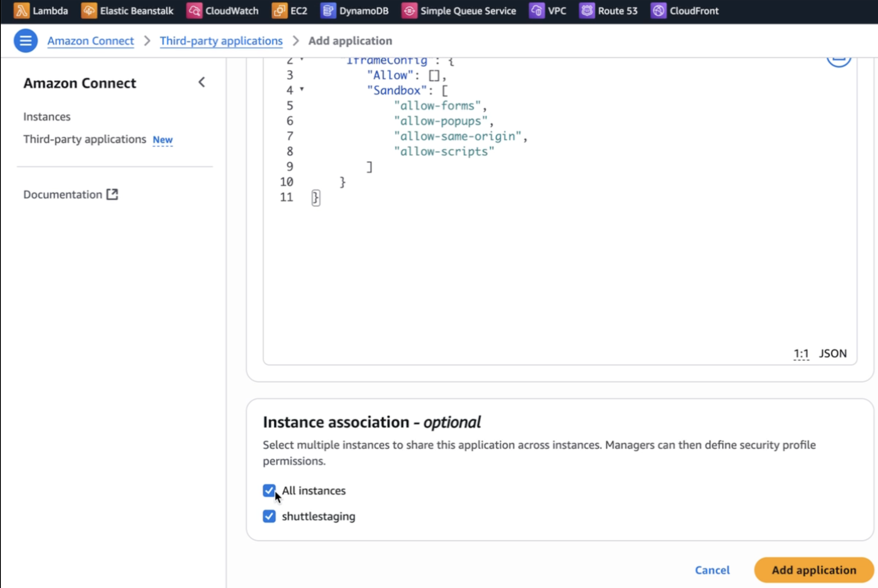Image resolution: width=878 pixels, height=588 pixels.
Task: Select Third-party applications in the sidebar
Action: click(x=85, y=139)
